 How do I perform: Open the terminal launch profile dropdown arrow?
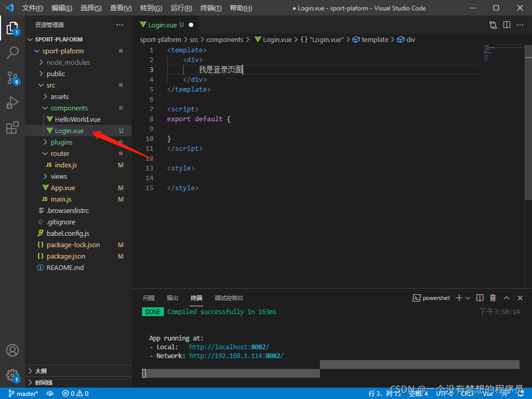coord(468,297)
